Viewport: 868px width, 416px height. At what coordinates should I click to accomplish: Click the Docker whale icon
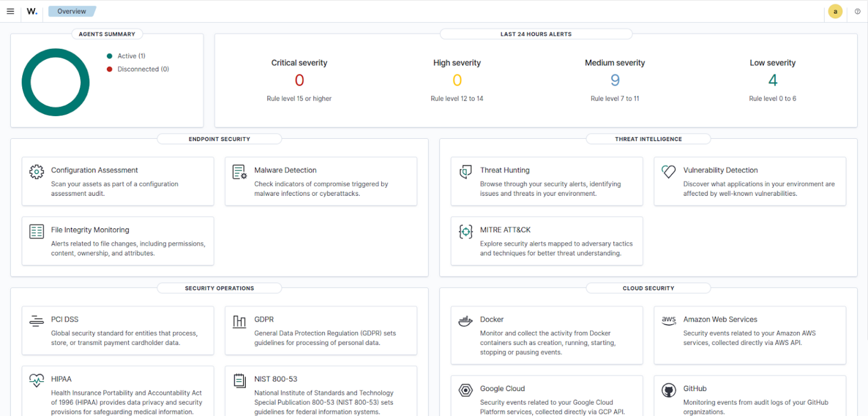coord(466,321)
